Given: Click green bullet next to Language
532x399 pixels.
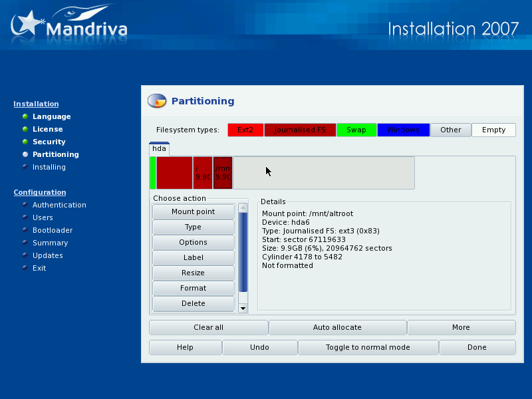Looking at the screenshot, I should tap(25, 116).
